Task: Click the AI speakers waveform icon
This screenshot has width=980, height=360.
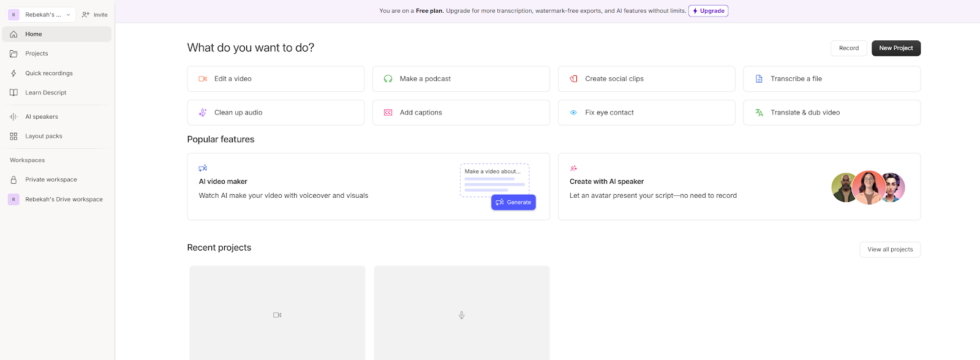Action: 13,117
